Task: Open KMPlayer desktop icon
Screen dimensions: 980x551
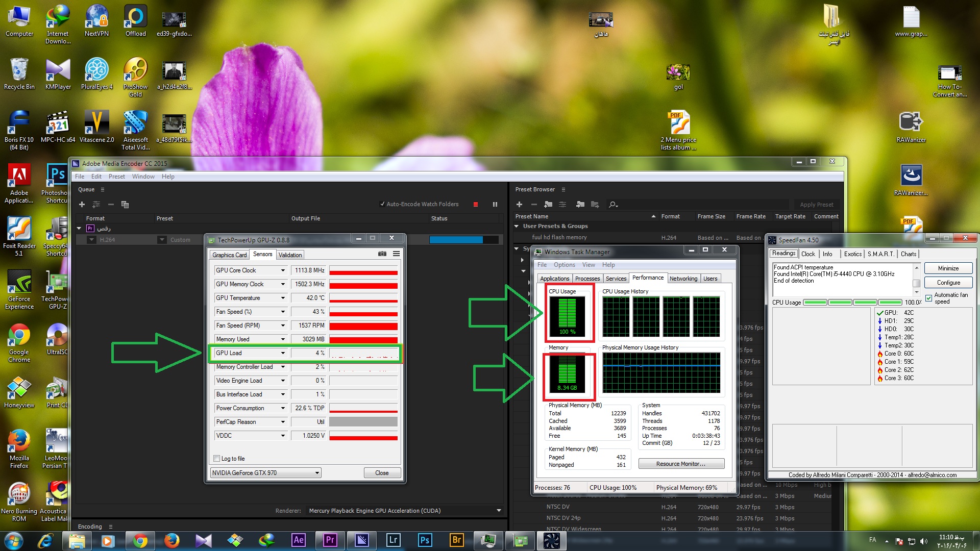Action: (x=58, y=74)
